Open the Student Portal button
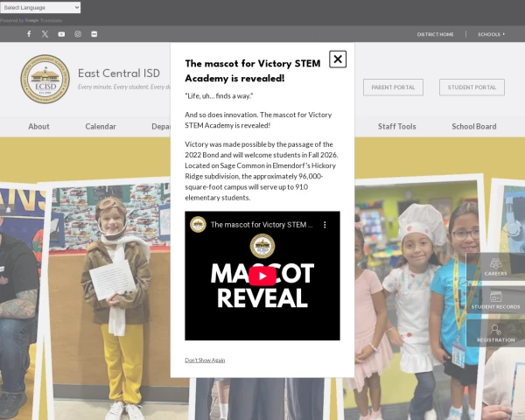Image resolution: width=525 pixels, height=420 pixels. pyautogui.click(x=472, y=87)
